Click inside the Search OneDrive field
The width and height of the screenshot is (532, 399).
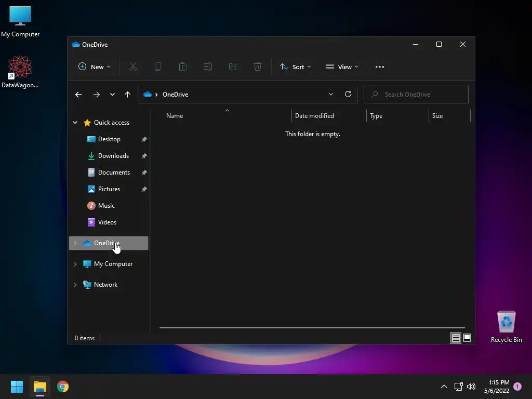(x=416, y=95)
